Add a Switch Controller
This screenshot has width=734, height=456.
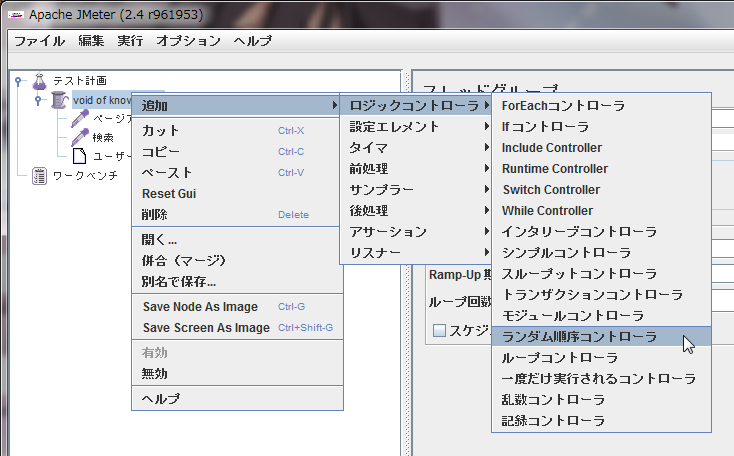[601, 190]
